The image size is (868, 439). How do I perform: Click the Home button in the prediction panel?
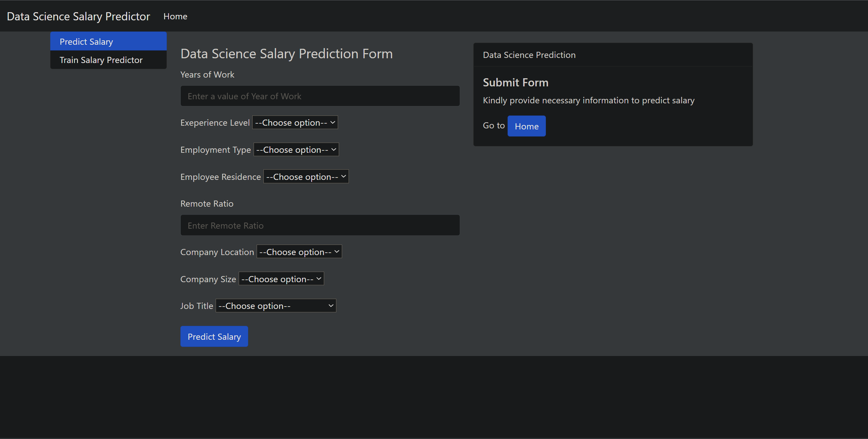tap(526, 126)
